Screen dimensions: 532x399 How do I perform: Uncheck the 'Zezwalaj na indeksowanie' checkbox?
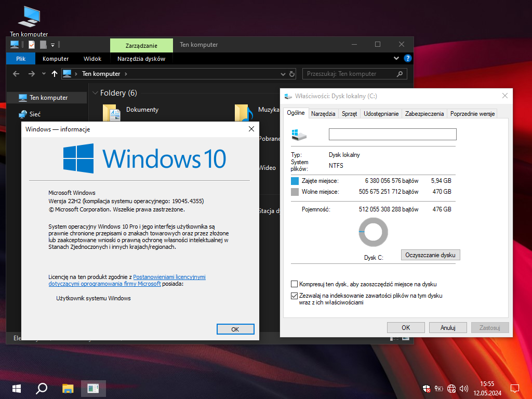point(295,296)
